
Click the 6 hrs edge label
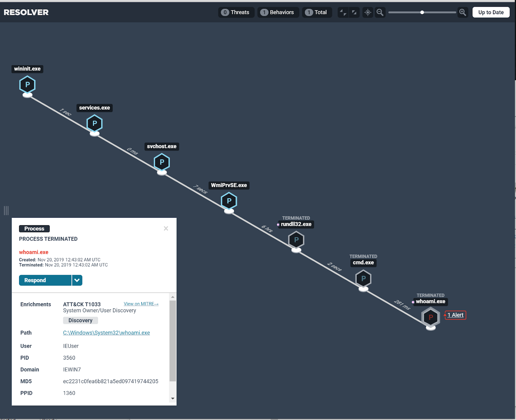click(267, 229)
